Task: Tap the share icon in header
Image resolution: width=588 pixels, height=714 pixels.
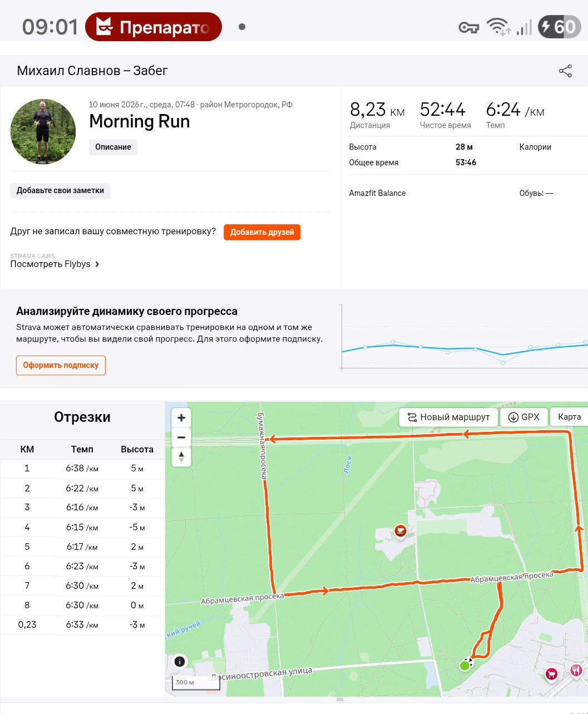Action: (565, 71)
